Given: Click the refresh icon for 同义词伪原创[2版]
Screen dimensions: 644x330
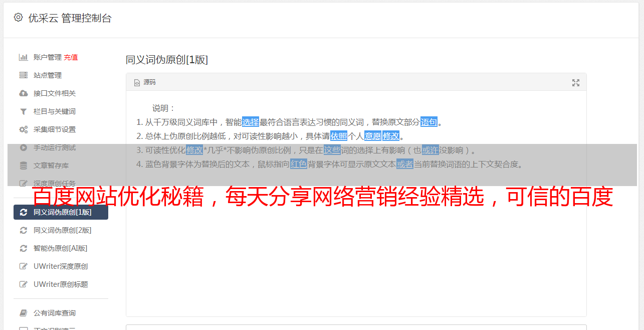Looking at the screenshot, I should pos(23,230).
